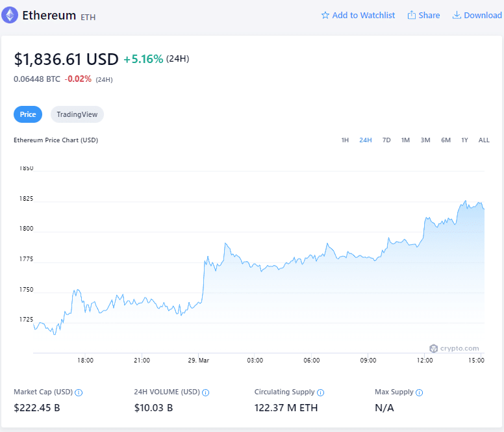This screenshot has width=504, height=432.
Task: Click the 1750 price axis label
Action: click(26, 290)
